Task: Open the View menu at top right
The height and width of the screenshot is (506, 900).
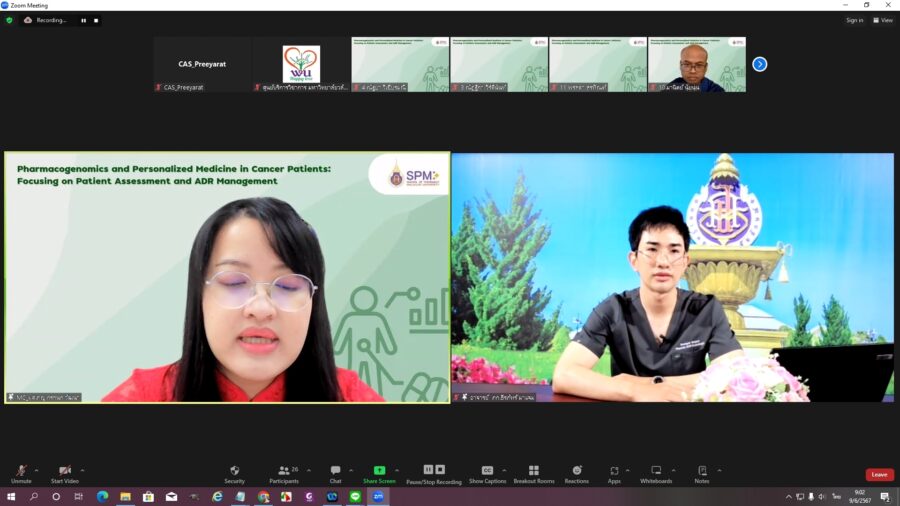Action: pyautogui.click(x=882, y=20)
